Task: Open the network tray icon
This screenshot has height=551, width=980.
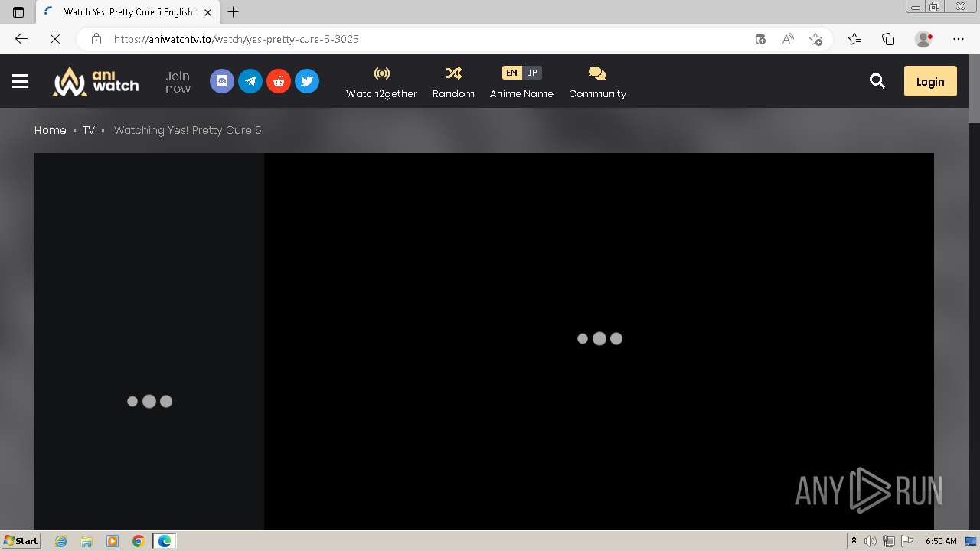Action: (x=888, y=541)
